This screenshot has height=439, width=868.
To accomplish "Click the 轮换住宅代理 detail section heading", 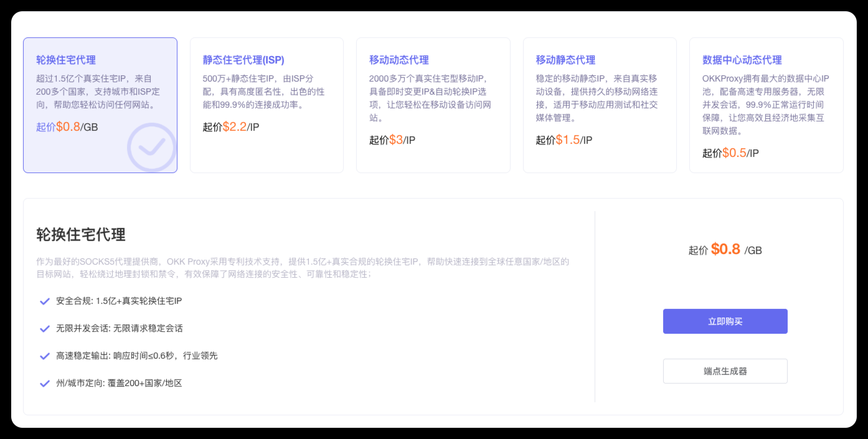I will [81, 235].
